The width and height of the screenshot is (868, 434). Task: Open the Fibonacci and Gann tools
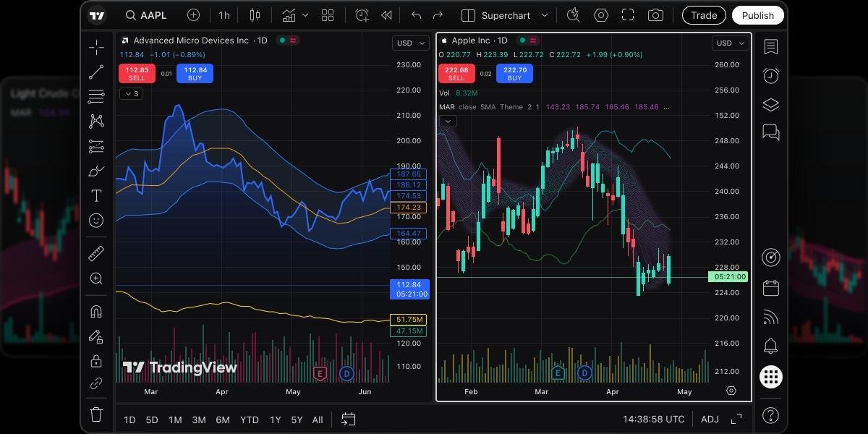click(96, 97)
